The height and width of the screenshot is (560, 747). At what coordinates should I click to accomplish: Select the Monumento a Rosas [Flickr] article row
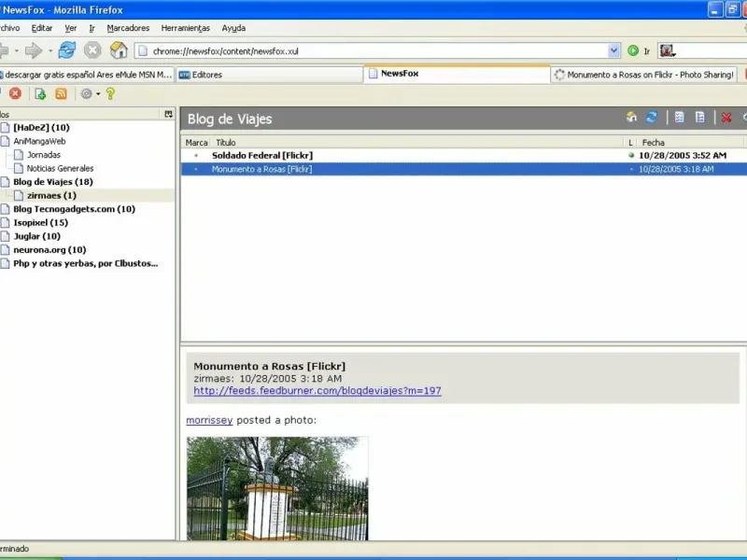coord(464,169)
